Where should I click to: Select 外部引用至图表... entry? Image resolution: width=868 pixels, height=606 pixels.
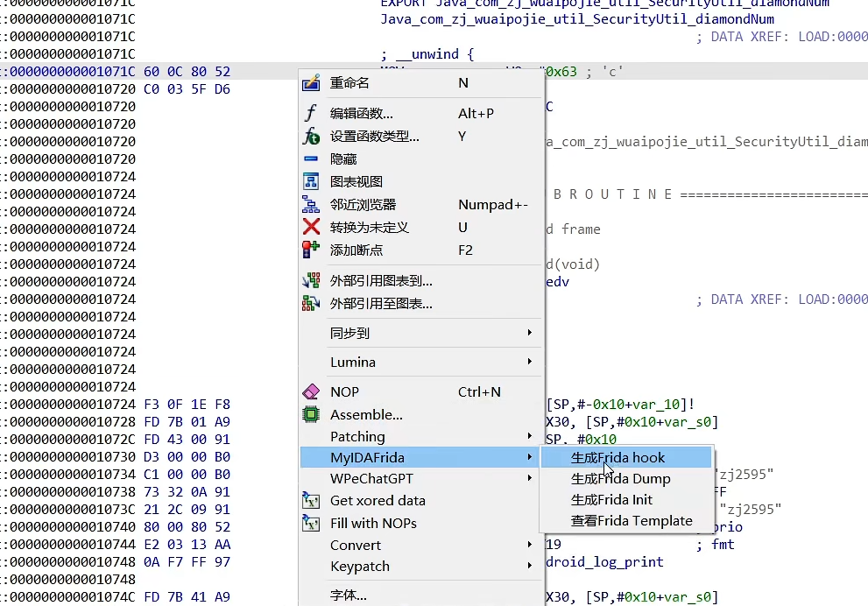[420, 303]
